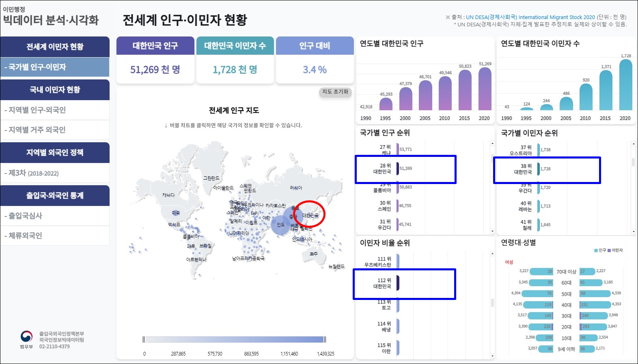
Task: Go to 출입국심사 page
Action: pyautogui.click(x=55, y=216)
